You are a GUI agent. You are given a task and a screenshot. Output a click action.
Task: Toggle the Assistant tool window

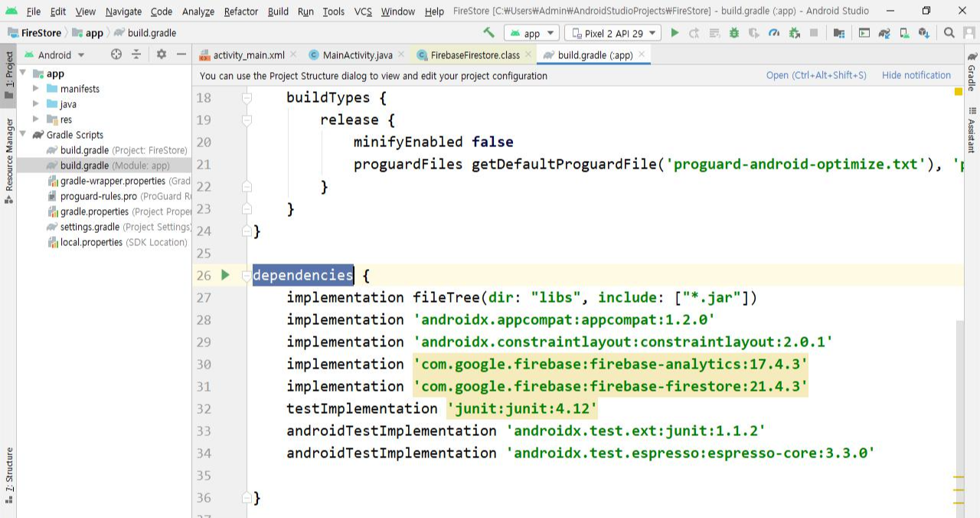(972, 130)
